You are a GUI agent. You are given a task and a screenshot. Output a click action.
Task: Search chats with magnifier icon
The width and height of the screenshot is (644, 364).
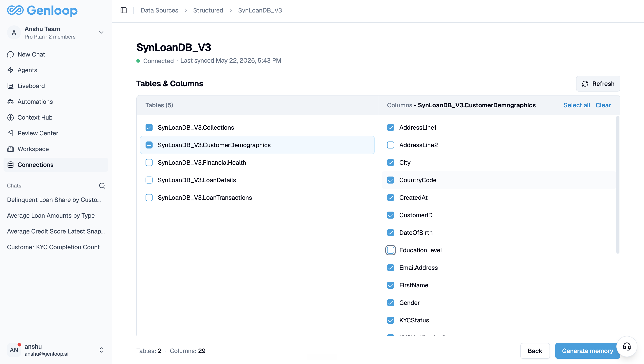(x=102, y=186)
